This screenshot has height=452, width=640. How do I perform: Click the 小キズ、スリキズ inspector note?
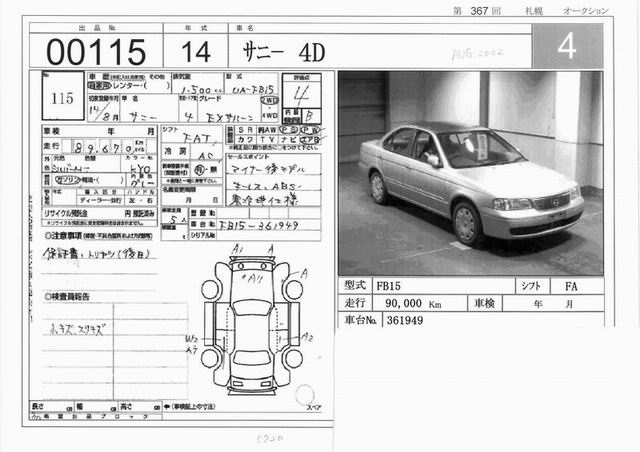[x=77, y=329]
